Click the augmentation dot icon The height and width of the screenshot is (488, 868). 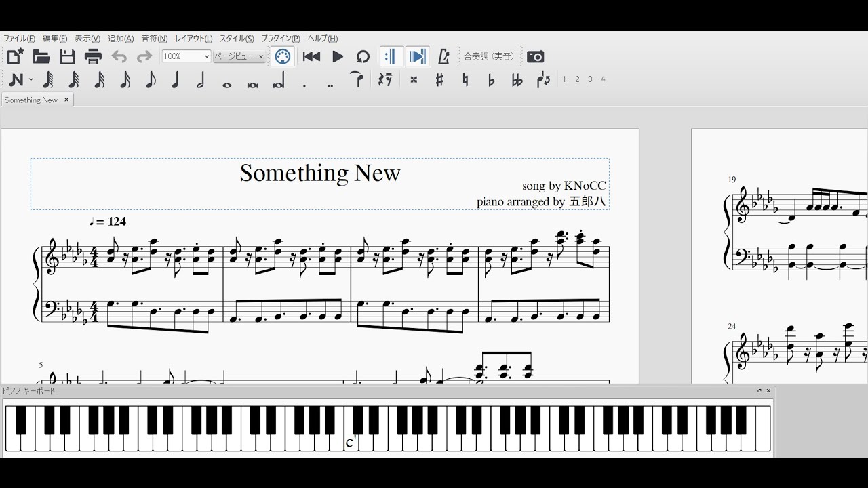coord(303,79)
